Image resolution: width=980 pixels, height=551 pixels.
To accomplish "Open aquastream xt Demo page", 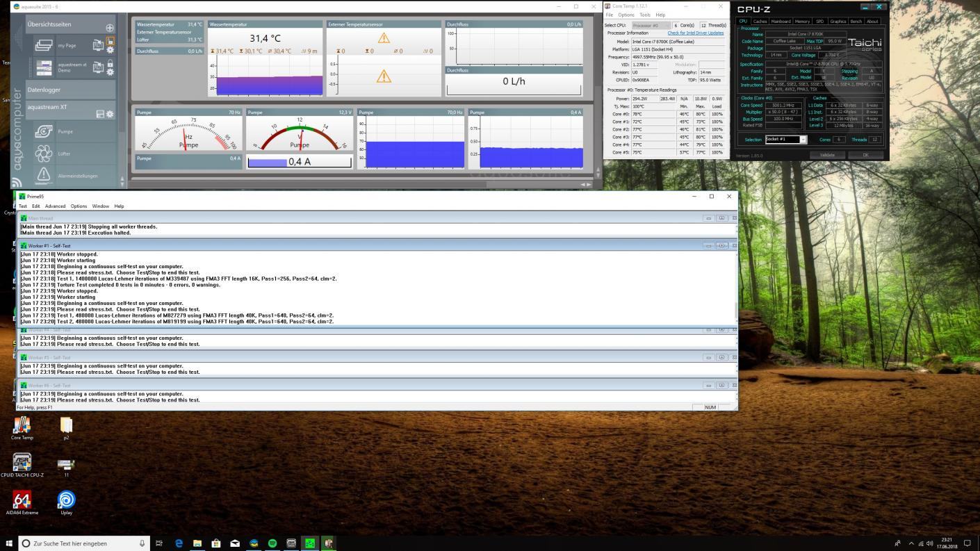I will tap(44, 67).
